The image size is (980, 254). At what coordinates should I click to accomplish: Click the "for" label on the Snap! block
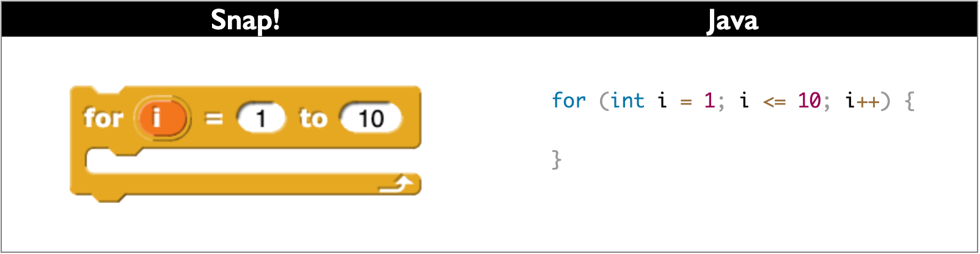[103, 118]
